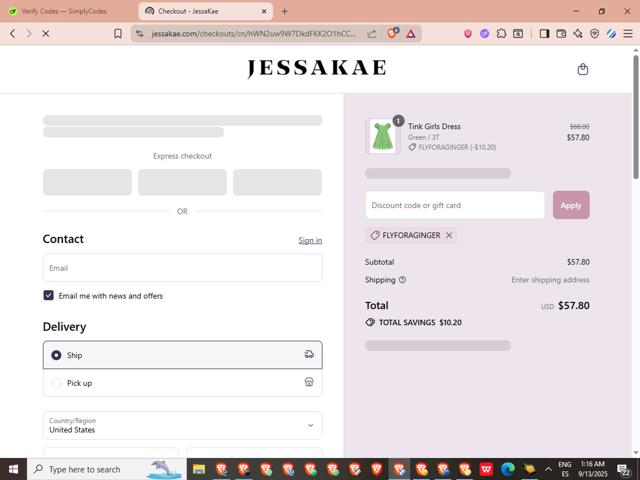Close the Checkout - JessaKae tab
Viewport: 640px width, 480px height.
pyautogui.click(x=264, y=11)
